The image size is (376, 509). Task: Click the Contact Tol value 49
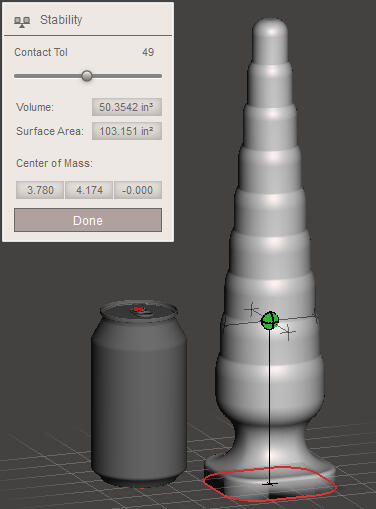pyautogui.click(x=148, y=52)
